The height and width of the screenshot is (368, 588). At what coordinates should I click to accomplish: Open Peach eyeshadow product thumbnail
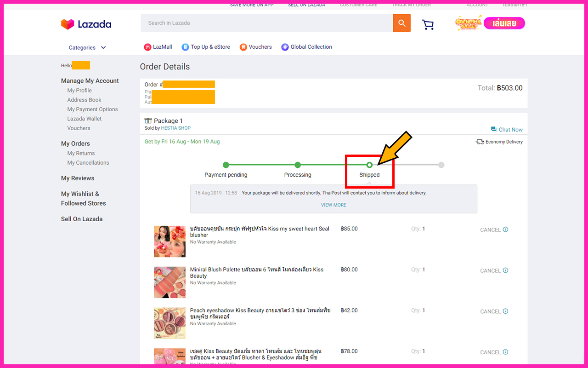coord(170,323)
